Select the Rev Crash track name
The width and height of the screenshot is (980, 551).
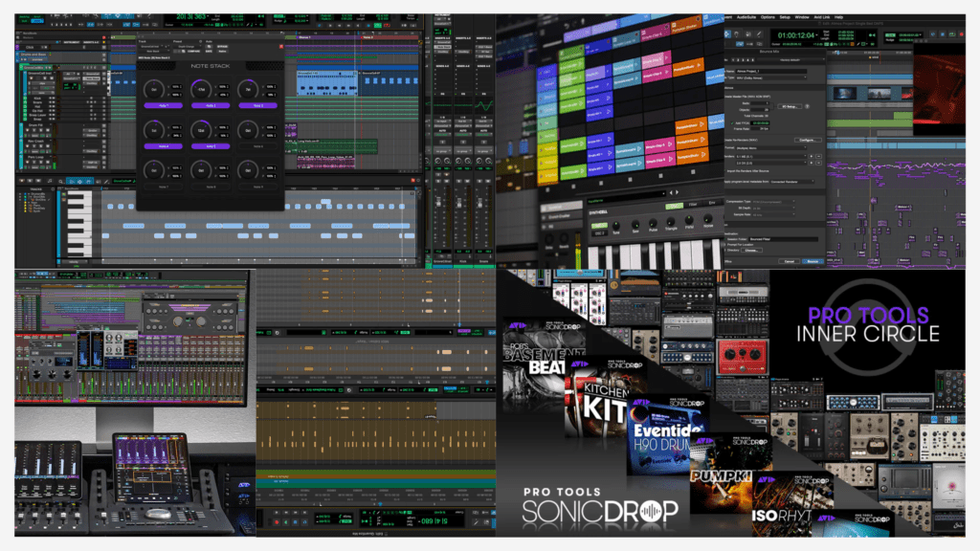click(x=35, y=142)
